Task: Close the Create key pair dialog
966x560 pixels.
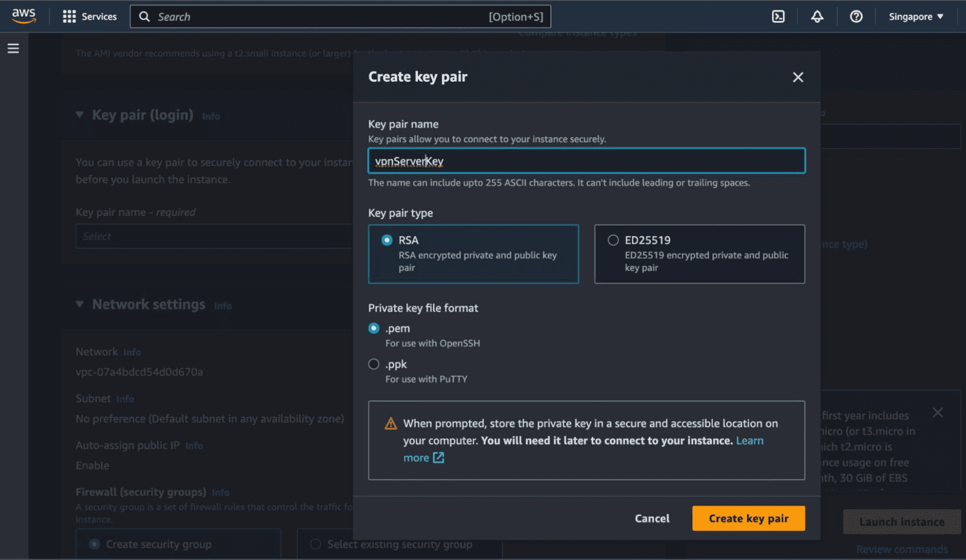Action: 798,77
